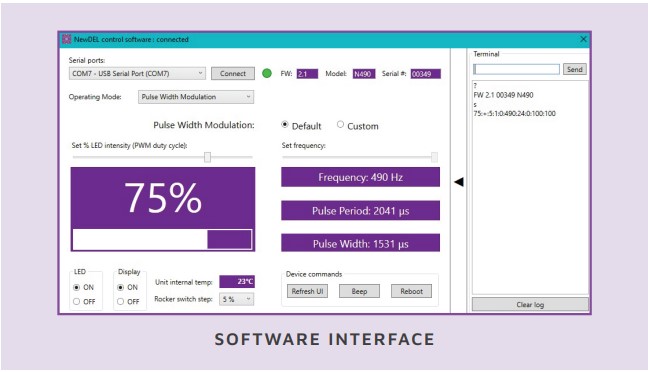648x372 pixels.
Task: Select Default pulse width modulation option
Action: tap(284, 124)
